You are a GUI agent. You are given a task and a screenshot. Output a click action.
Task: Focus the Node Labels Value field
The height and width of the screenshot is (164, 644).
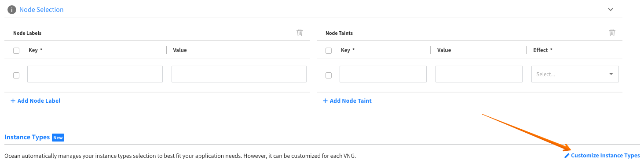click(239, 74)
